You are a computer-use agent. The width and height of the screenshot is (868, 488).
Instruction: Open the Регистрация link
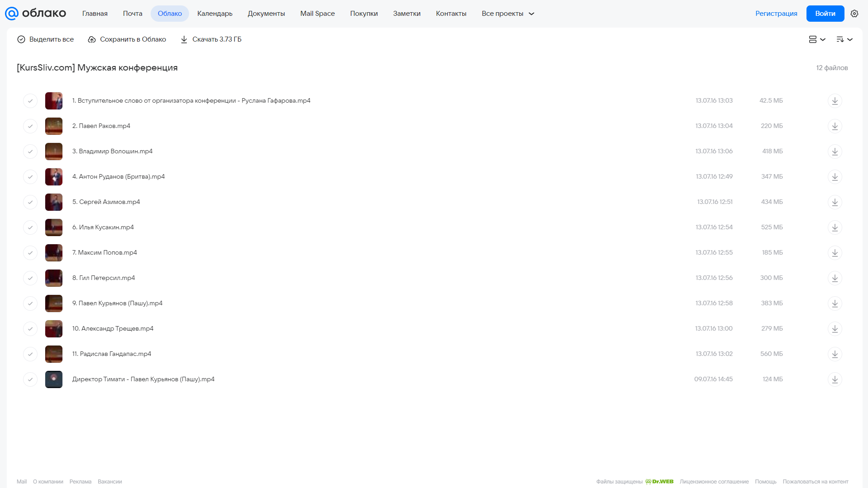pyautogui.click(x=776, y=14)
